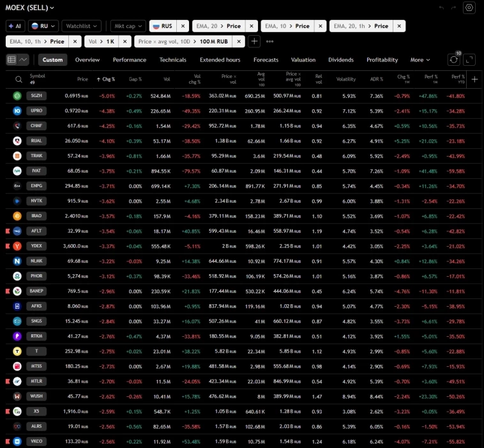484x448 pixels.
Task: Open the three-dot filter options menu
Action: [270, 42]
